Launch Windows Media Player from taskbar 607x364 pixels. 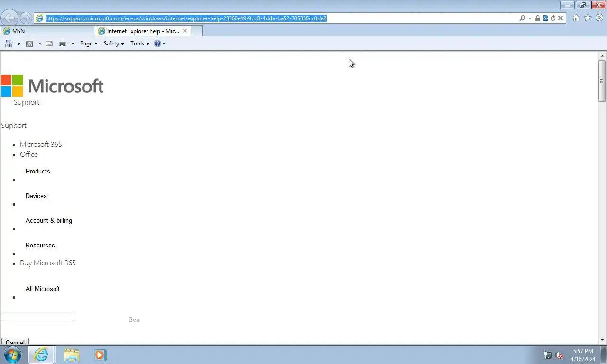(100, 355)
